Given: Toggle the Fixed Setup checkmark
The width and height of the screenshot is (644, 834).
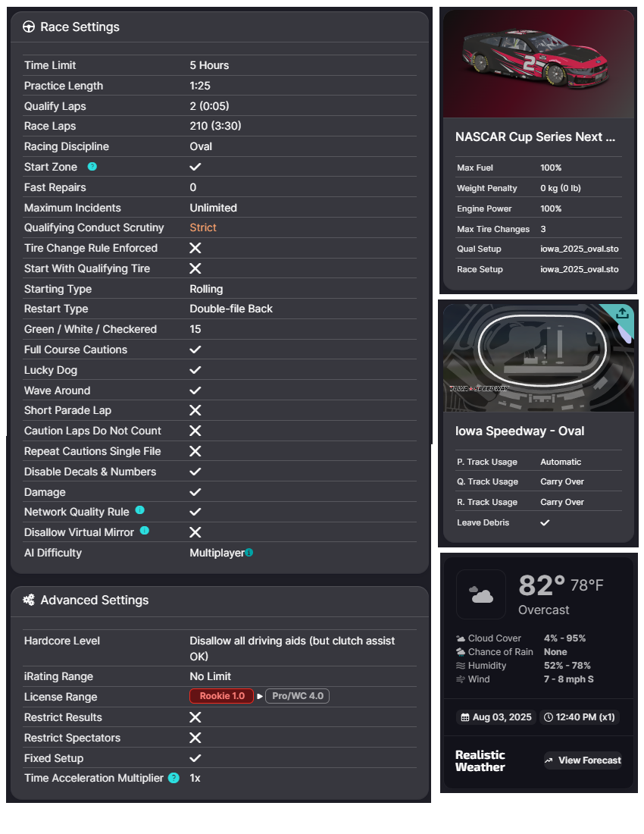Looking at the screenshot, I should coord(195,758).
